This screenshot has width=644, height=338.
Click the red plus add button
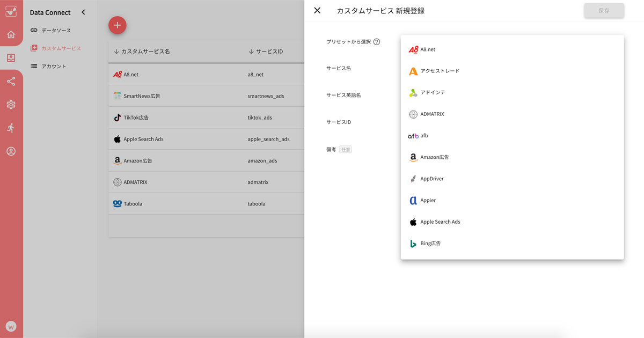(118, 25)
